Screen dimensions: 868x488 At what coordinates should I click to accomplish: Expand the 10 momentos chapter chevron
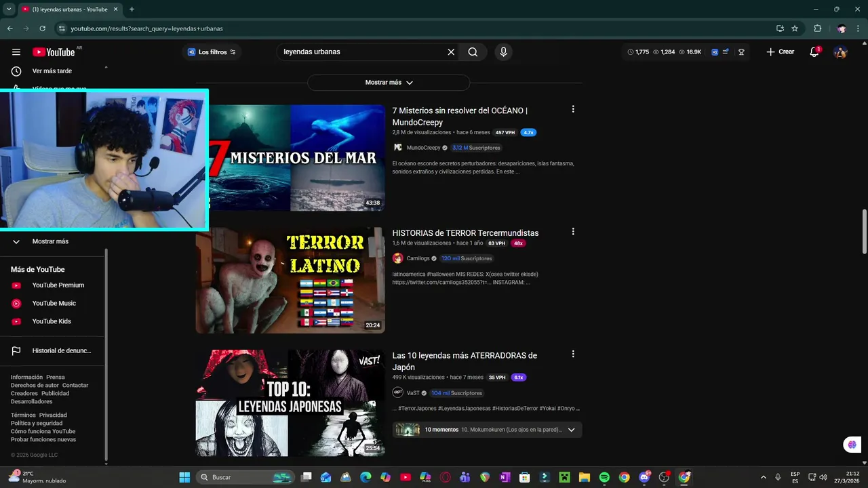click(571, 430)
